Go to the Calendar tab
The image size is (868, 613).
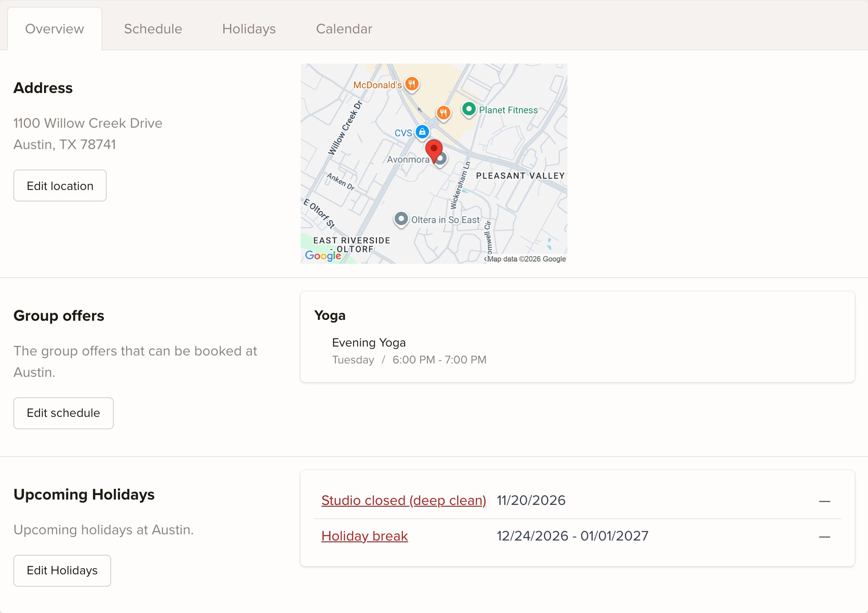click(x=344, y=29)
